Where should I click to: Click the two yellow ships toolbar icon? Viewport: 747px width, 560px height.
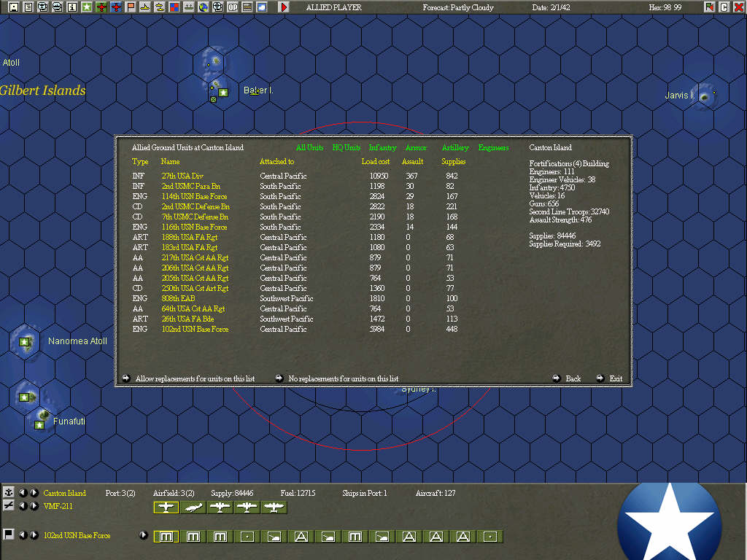coord(160,7)
